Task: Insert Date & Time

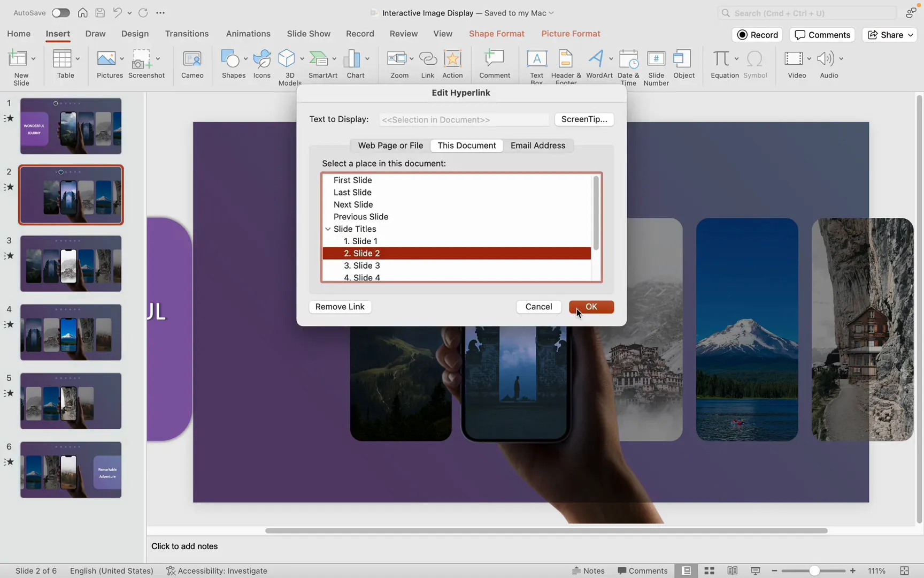Action: point(628,59)
